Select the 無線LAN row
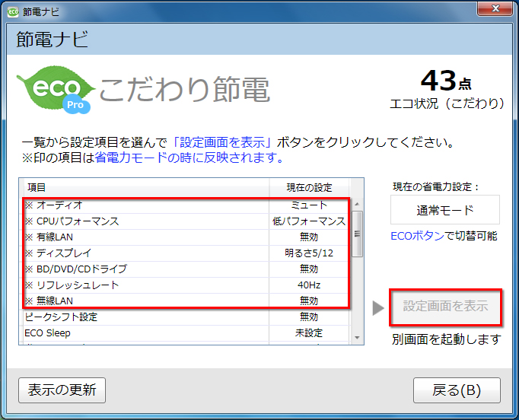Image resolution: width=519 pixels, height=420 pixels. 186,301
